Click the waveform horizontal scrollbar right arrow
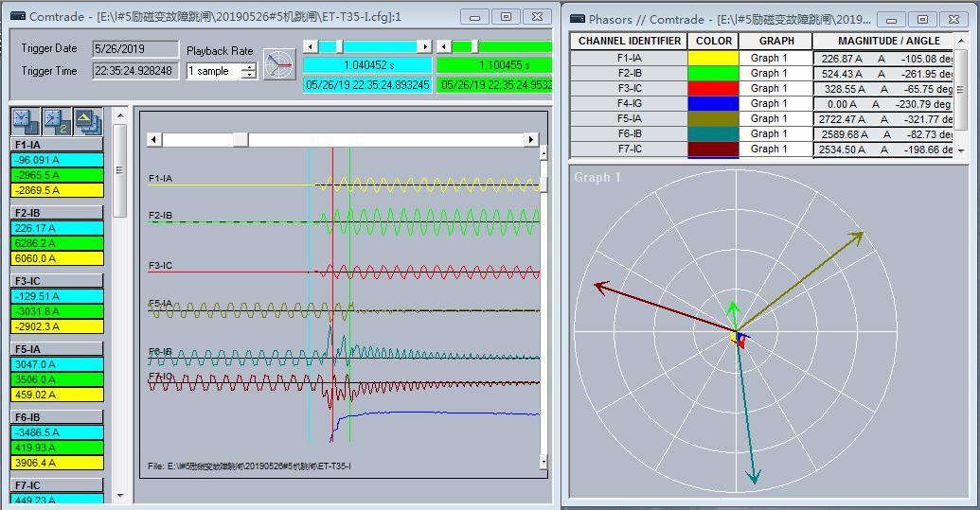 tap(531, 139)
